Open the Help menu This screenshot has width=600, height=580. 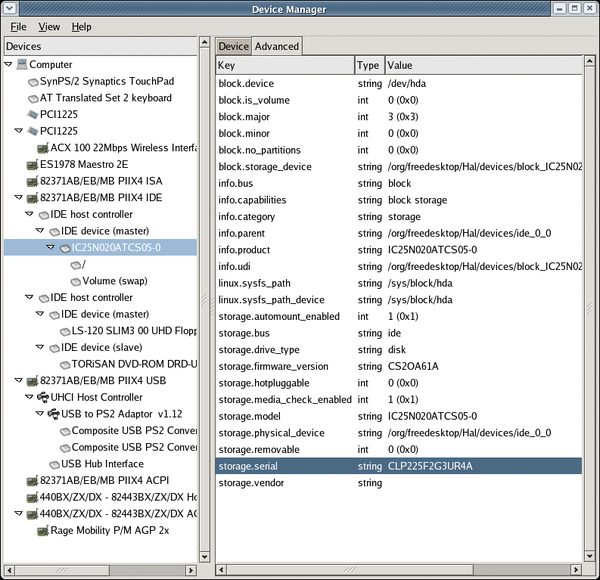[81, 27]
